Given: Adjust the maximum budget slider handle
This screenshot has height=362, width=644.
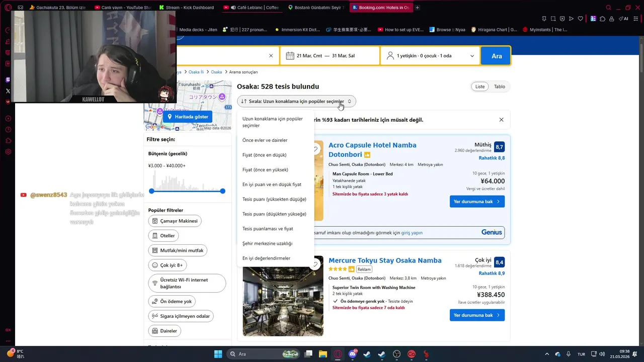Looking at the screenshot, I should 222,191.
